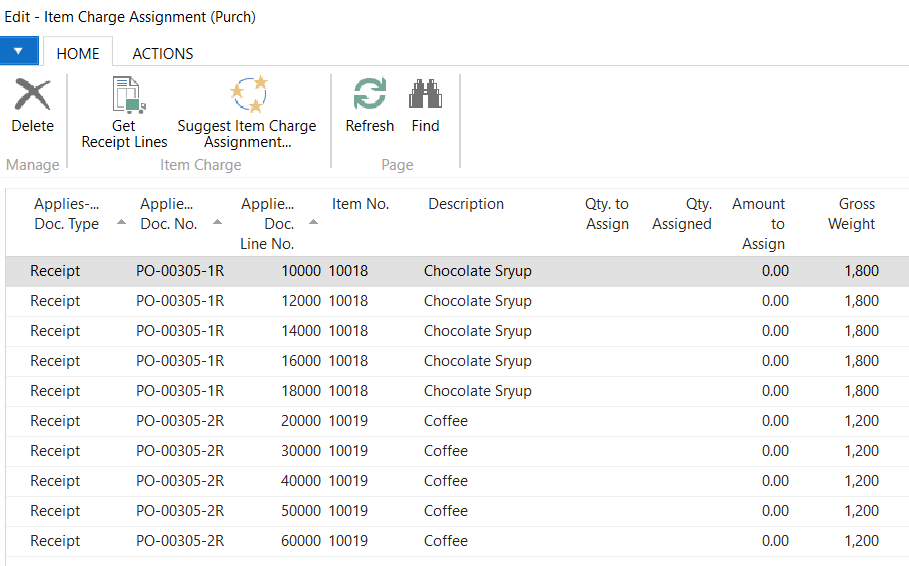
Task: Click the Get Receipt Lines icon
Action: (125, 97)
